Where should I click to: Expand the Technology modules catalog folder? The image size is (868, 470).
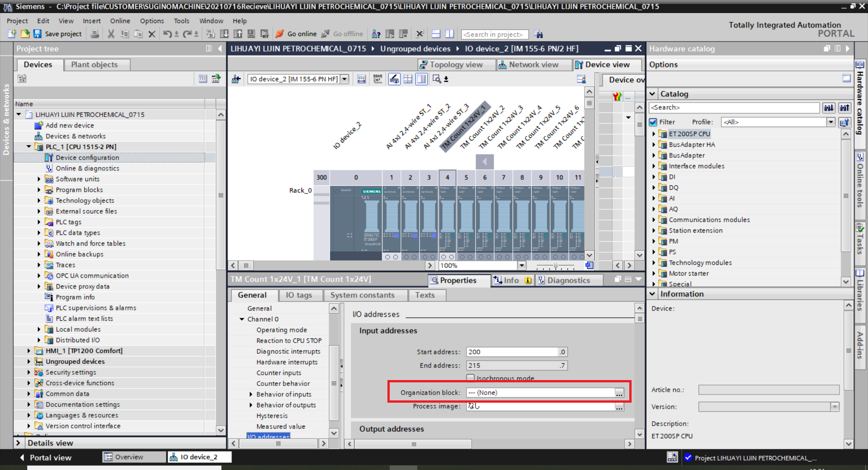(x=654, y=263)
